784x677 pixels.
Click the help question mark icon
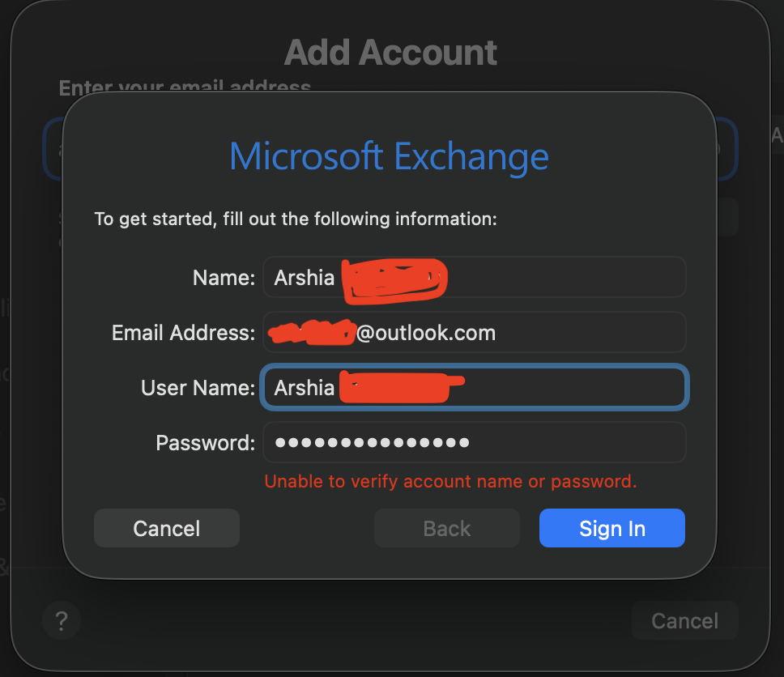[x=62, y=620]
